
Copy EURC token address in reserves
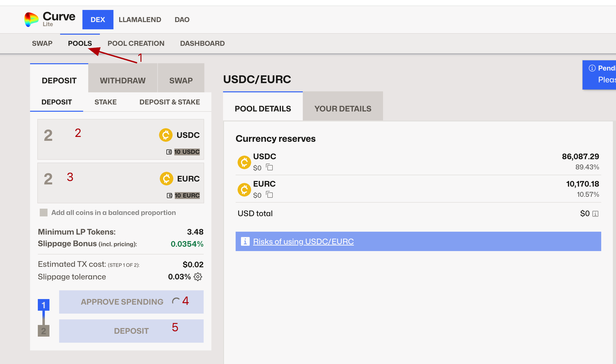click(x=269, y=195)
